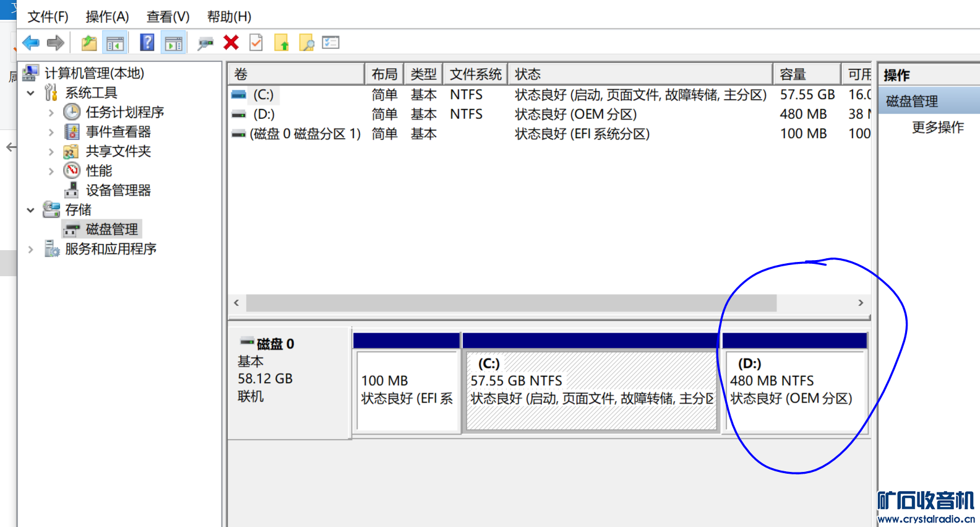Select 共享文件夹 in the tree

pyautogui.click(x=118, y=151)
